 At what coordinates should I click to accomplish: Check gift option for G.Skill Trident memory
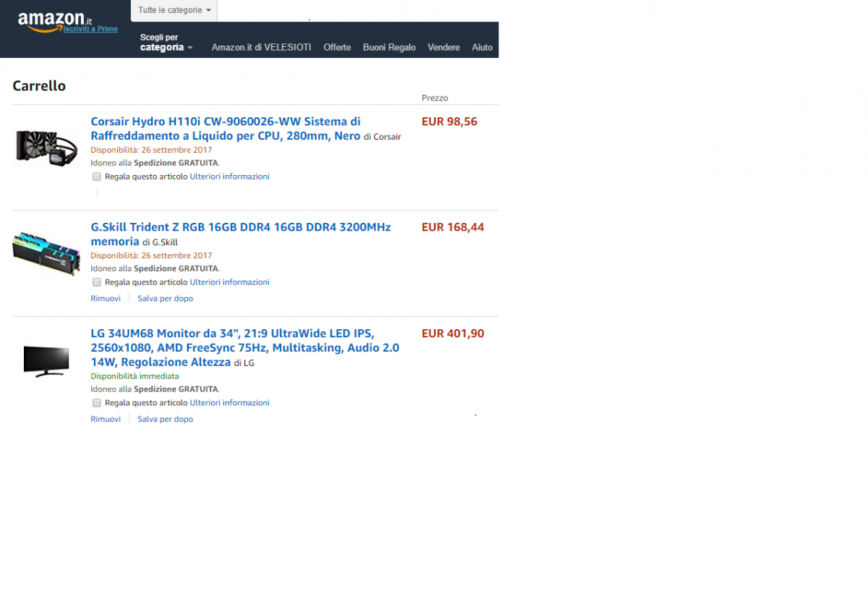click(97, 282)
